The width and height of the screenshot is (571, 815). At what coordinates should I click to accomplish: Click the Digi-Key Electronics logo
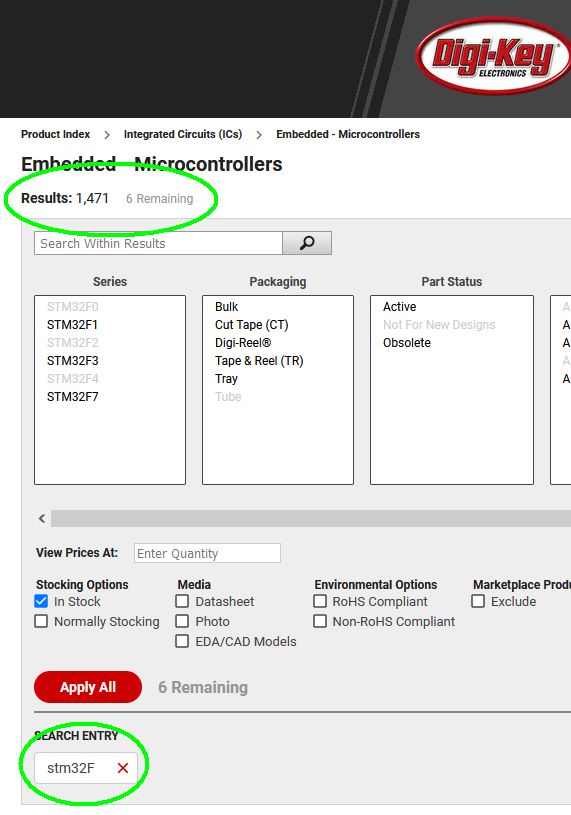494,56
